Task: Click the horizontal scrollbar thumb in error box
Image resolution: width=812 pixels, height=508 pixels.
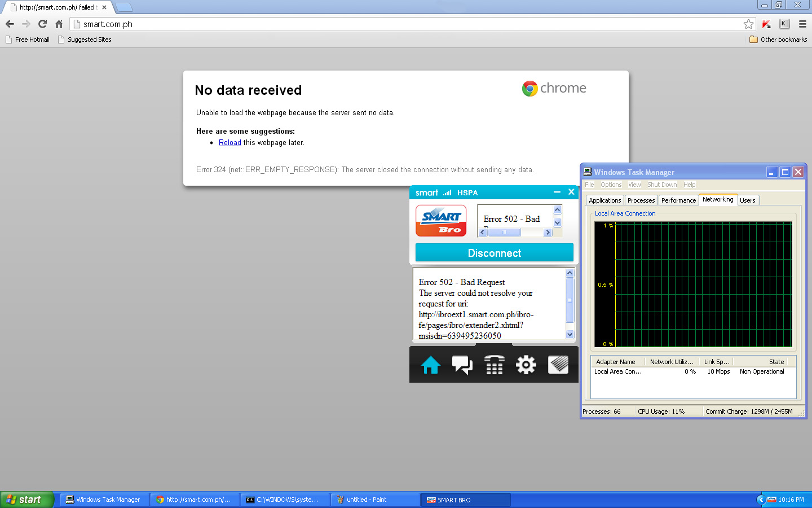Action: point(504,233)
